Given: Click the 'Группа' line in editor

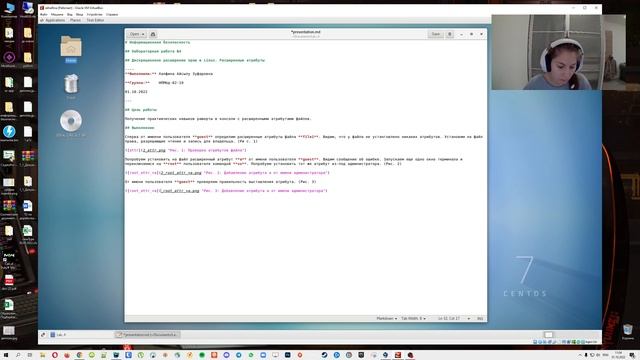Looking at the screenshot, I should point(154,83).
